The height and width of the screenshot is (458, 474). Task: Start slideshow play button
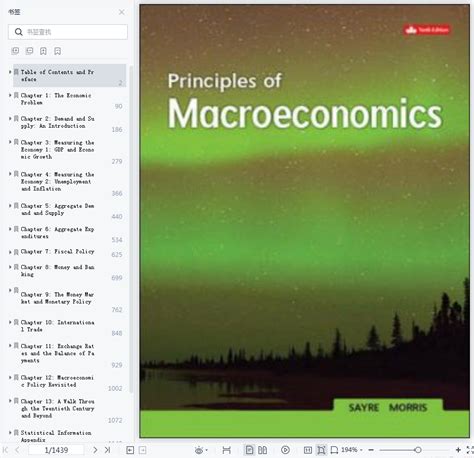285,450
